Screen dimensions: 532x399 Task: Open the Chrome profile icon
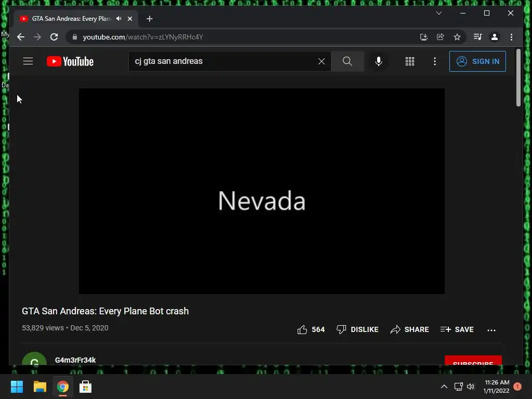pyautogui.click(x=495, y=37)
